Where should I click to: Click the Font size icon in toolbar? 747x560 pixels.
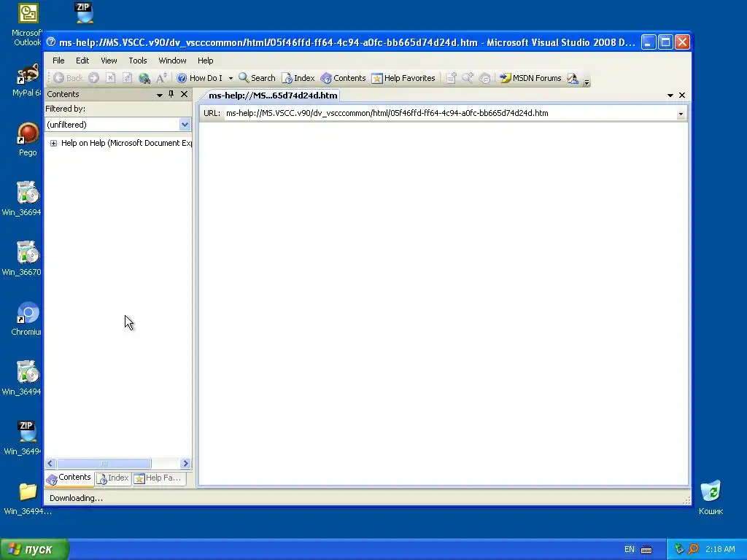(x=161, y=78)
